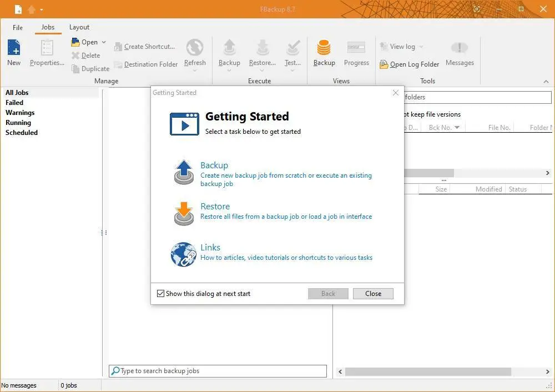This screenshot has width=555, height=392.
Task: Click 0 jobs in status bar
Action: (69, 385)
